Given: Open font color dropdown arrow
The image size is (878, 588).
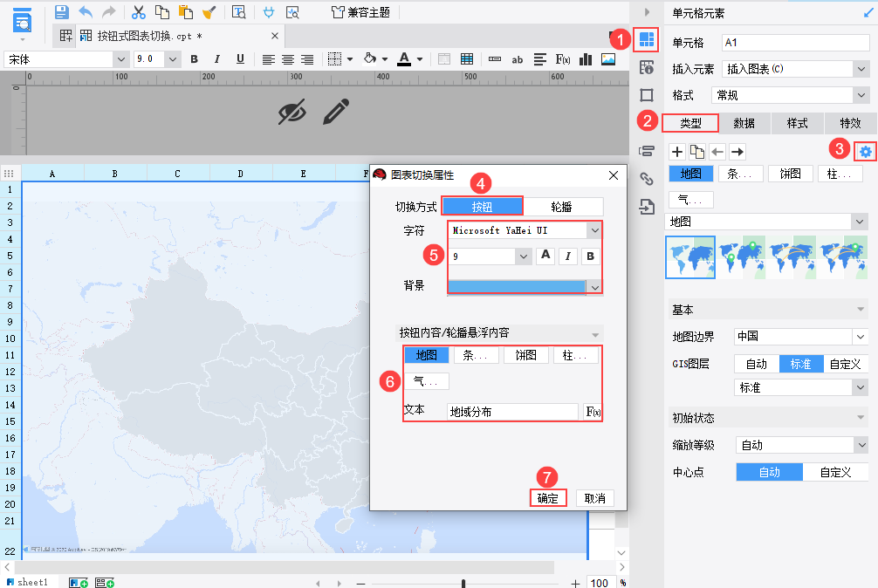Looking at the screenshot, I should point(420,58).
